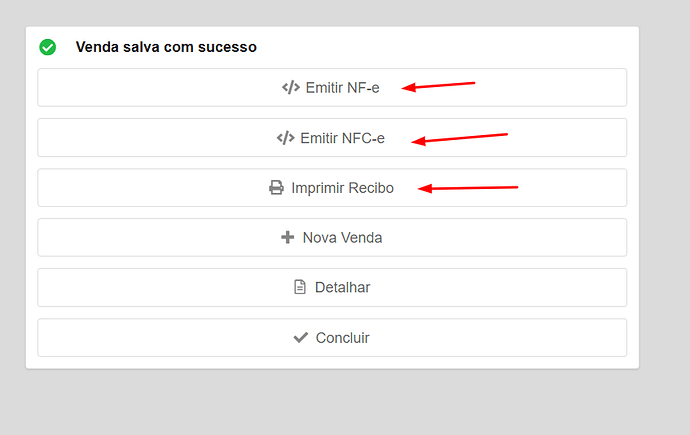Click the printer icon for Imprimir Recibo

[x=276, y=187]
